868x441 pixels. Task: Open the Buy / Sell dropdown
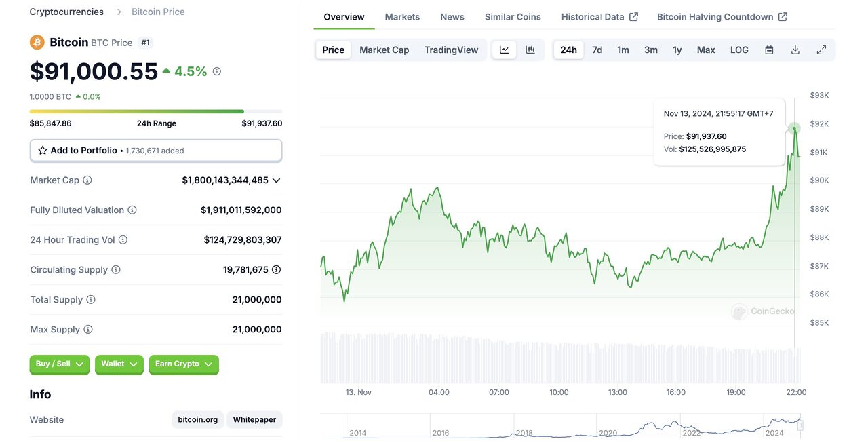pyautogui.click(x=60, y=364)
